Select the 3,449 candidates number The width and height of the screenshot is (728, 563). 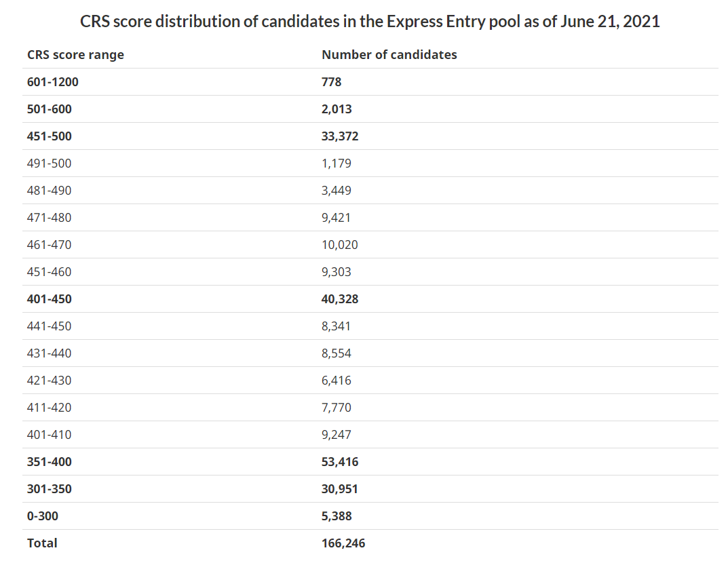pos(337,191)
